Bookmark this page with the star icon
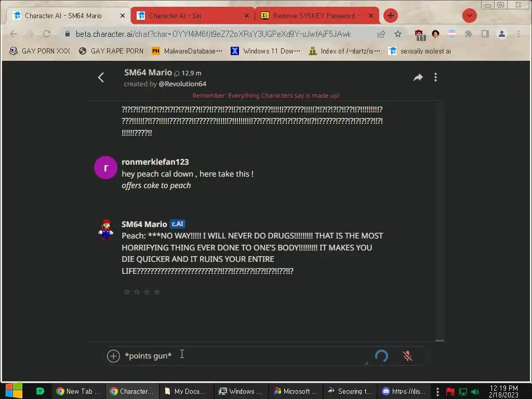The image size is (532, 399). tap(398, 34)
